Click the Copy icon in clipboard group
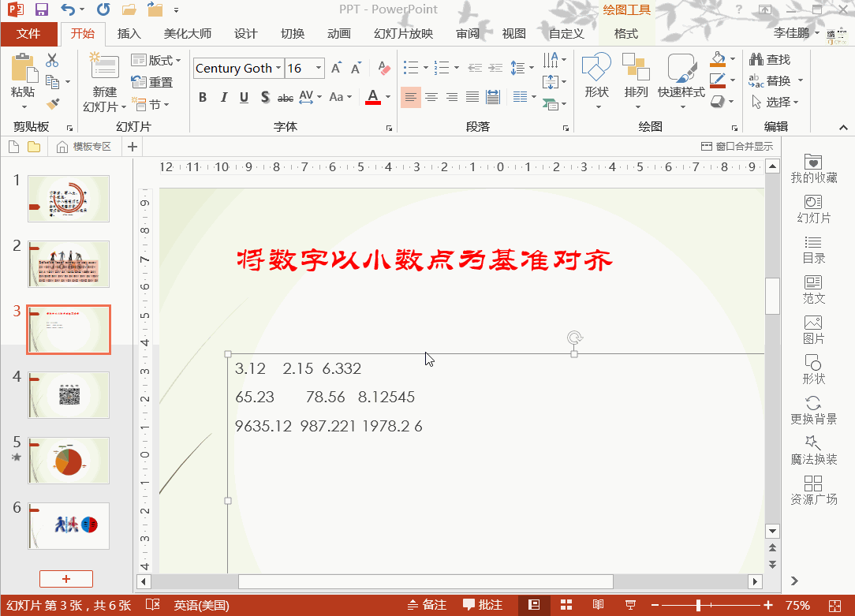This screenshot has width=855, height=616. (52, 82)
